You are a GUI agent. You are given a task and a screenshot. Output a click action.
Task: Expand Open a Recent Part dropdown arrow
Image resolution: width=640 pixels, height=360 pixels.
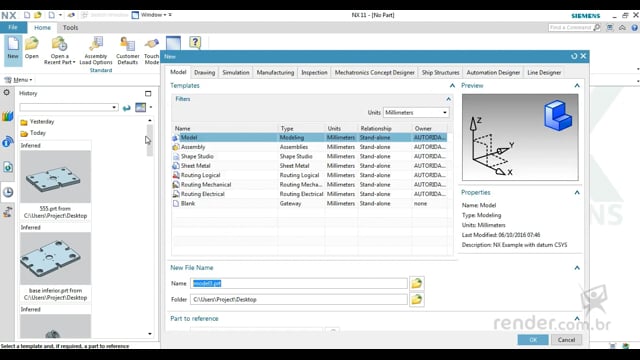[x=74, y=62]
